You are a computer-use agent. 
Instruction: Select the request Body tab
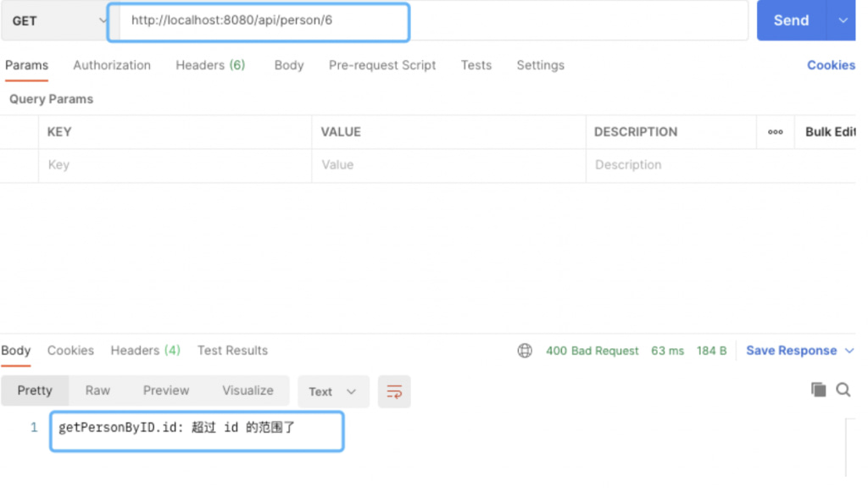pyautogui.click(x=289, y=65)
